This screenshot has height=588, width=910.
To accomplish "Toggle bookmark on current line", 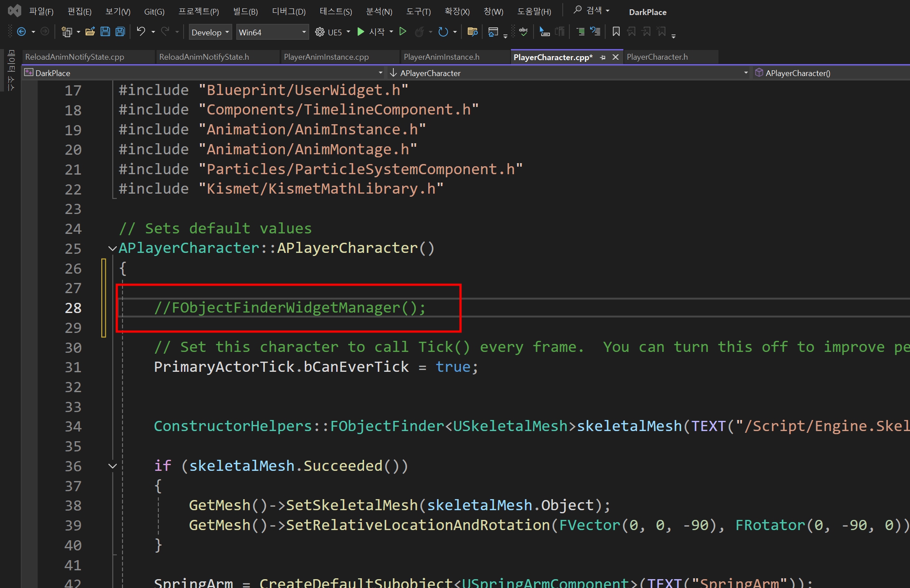I will pyautogui.click(x=616, y=32).
